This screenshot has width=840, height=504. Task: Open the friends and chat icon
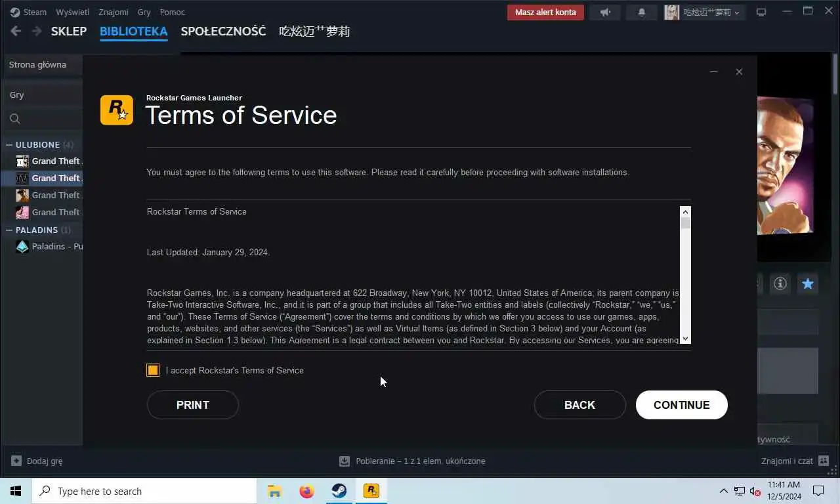824,461
